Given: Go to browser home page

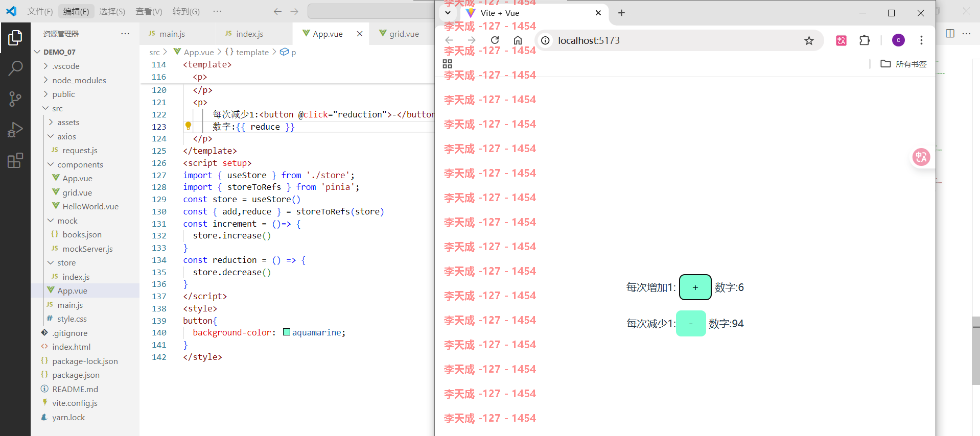Looking at the screenshot, I should pyautogui.click(x=518, y=40).
